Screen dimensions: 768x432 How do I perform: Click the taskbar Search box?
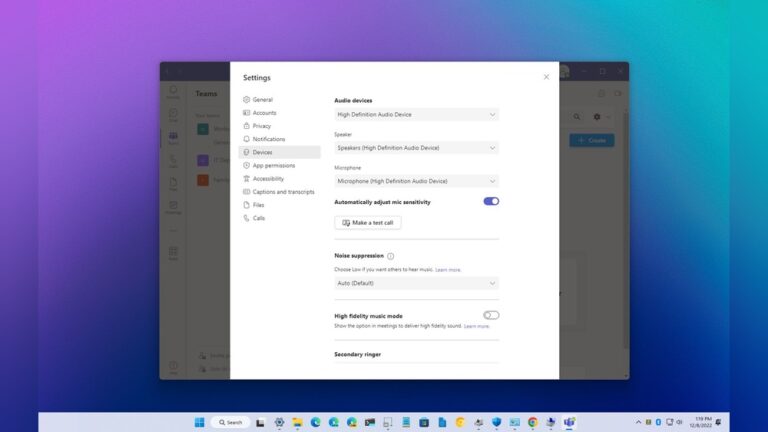tap(230, 422)
